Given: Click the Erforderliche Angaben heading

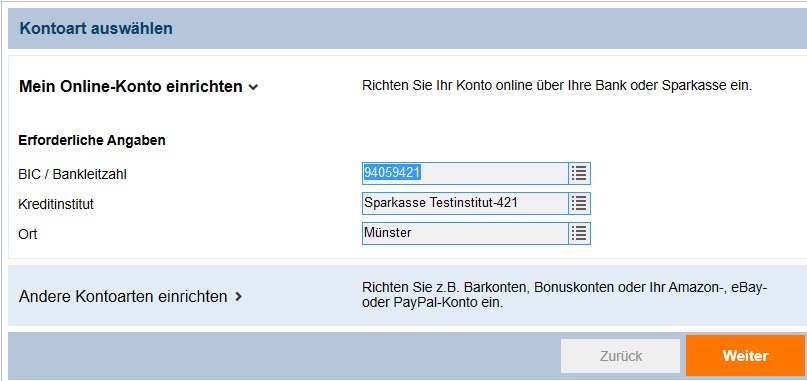Looking at the screenshot, I should click(x=92, y=140).
